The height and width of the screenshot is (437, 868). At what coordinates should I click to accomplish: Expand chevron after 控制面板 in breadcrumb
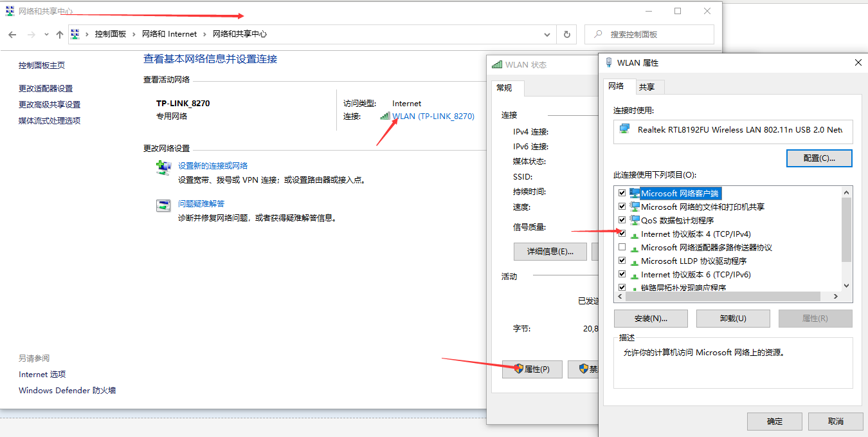click(134, 34)
